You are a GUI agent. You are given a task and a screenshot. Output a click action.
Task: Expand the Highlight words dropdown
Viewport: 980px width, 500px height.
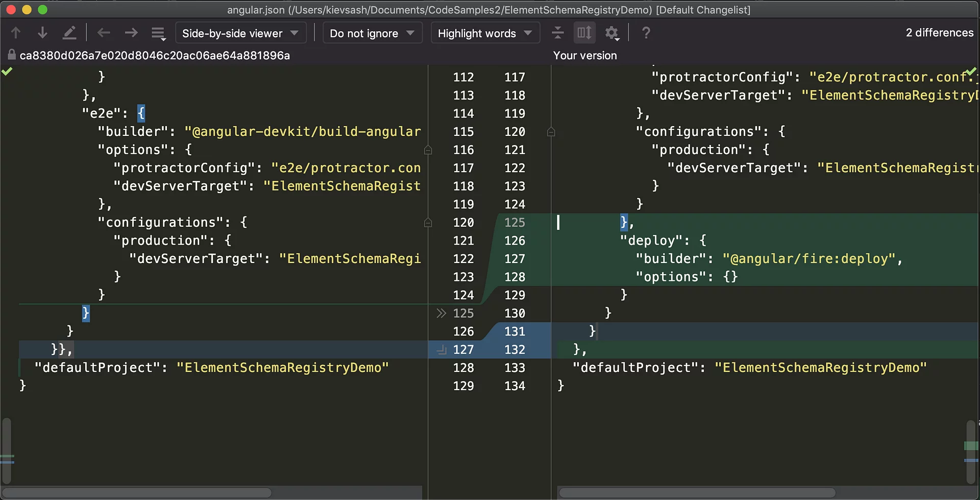click(x=485, y=33)
